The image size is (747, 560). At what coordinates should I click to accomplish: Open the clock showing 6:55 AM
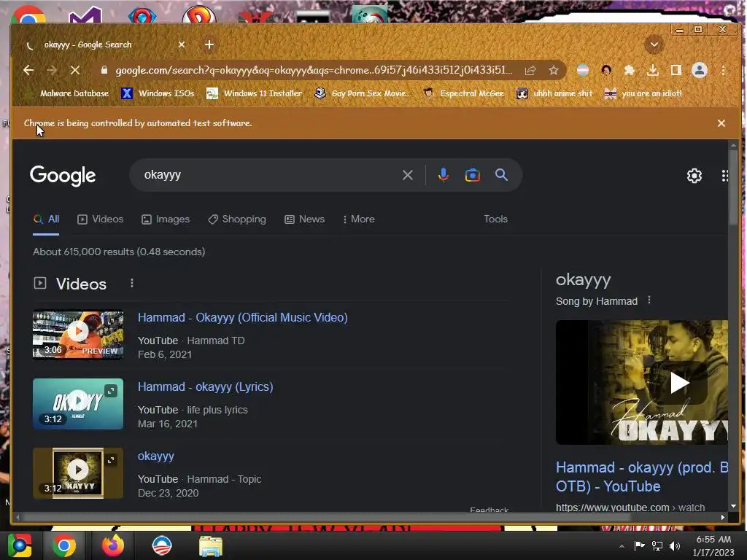tap(713, 545)
